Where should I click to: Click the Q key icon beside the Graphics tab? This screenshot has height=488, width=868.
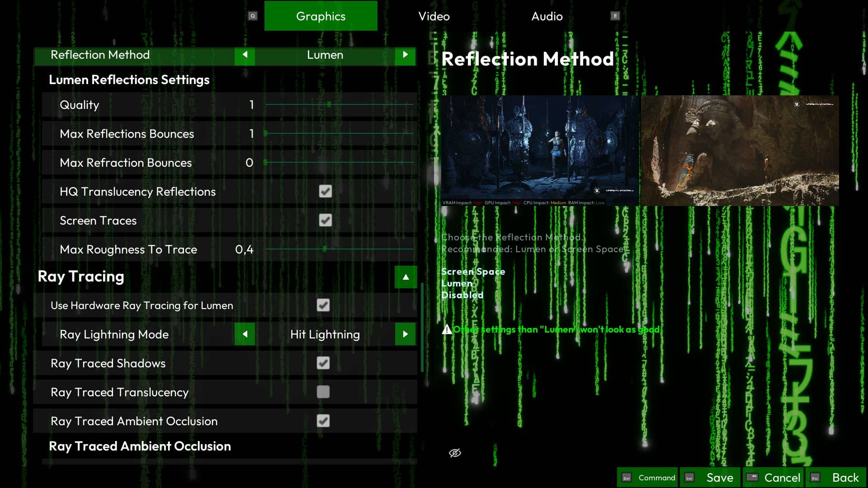coord(253,16)
